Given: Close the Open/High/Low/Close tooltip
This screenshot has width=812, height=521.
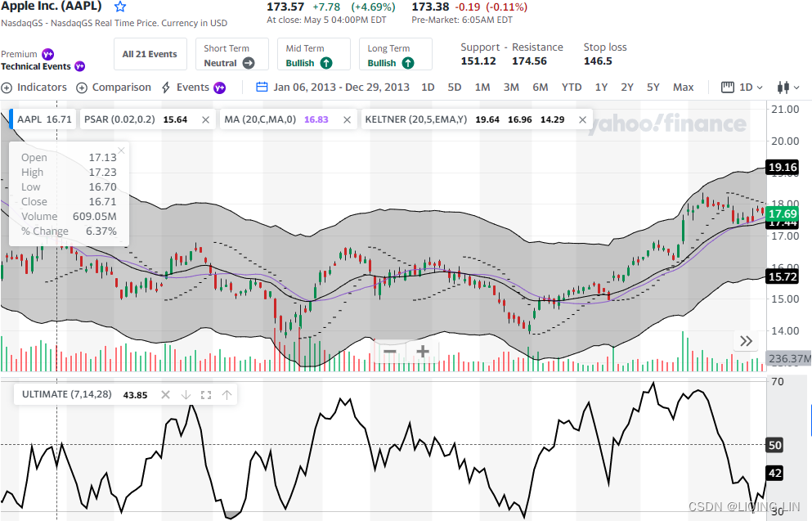Looking at the screenshot, I should [x=121, y=150].
